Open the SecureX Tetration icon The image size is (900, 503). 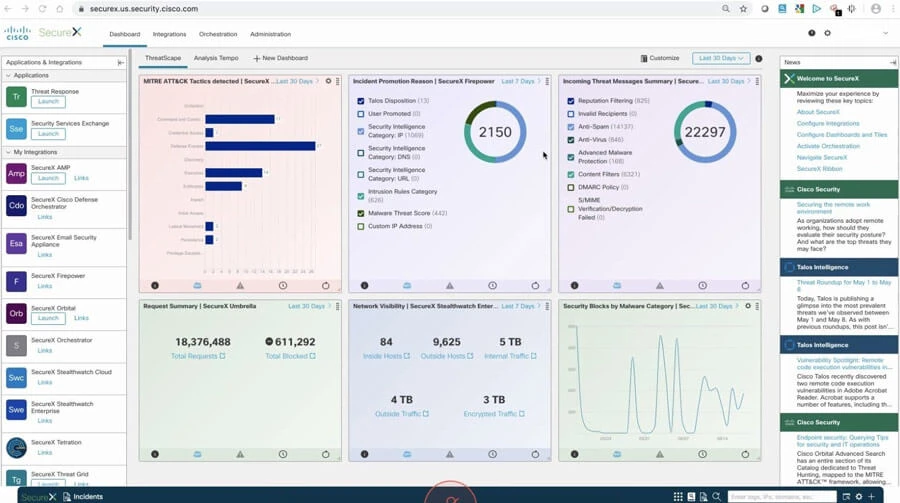(x=16, y=448)
